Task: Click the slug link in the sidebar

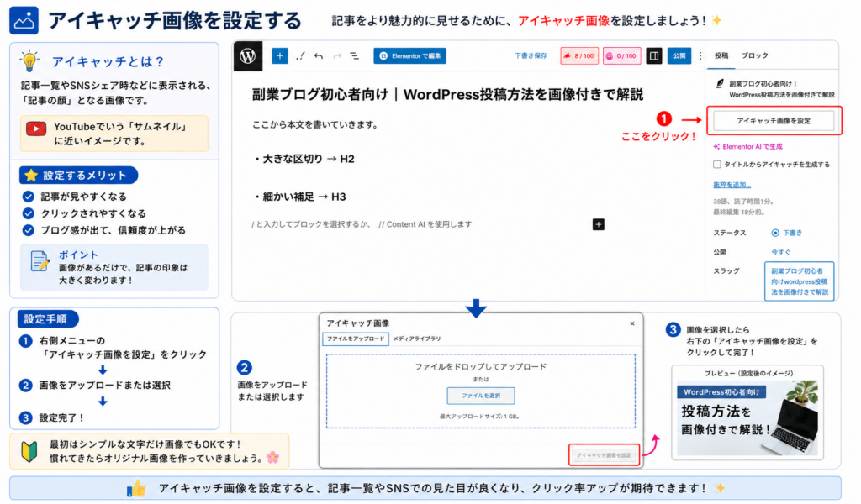Action: [799, 281]
